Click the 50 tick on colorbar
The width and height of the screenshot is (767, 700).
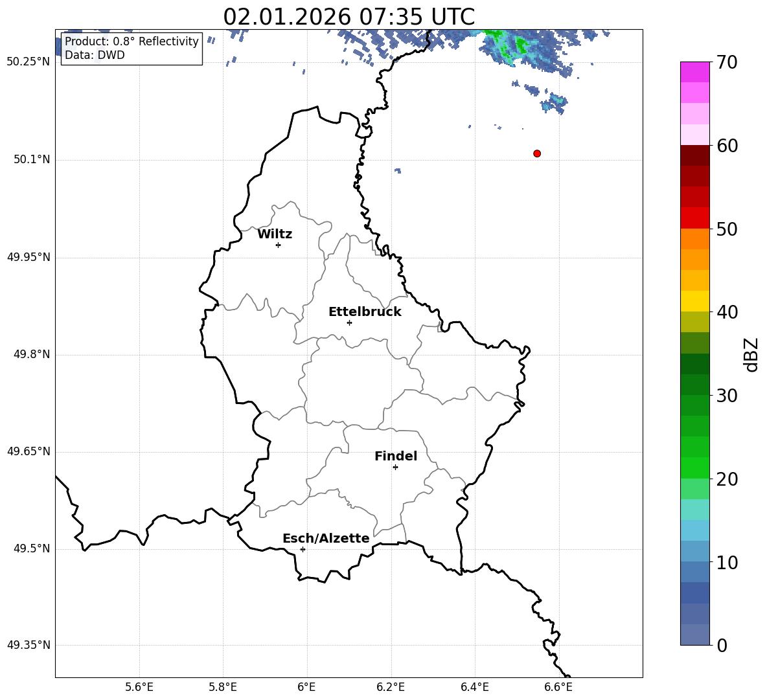click(x=727, y=229)
